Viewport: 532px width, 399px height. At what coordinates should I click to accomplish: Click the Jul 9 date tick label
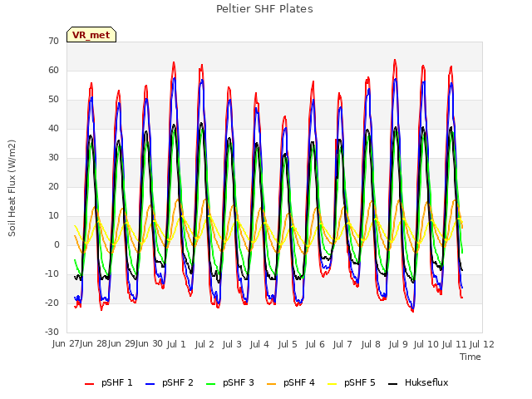(398, 344)
